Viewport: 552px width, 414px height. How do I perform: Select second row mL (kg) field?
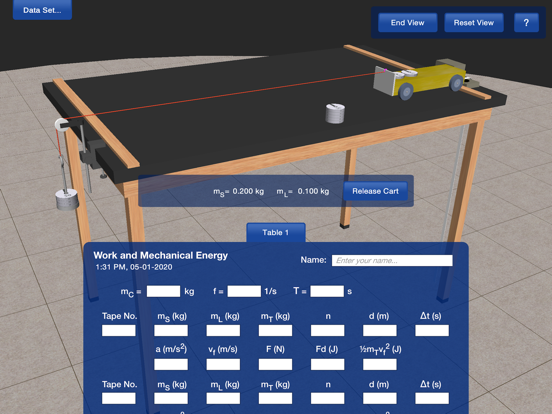(x=223, y=398)
